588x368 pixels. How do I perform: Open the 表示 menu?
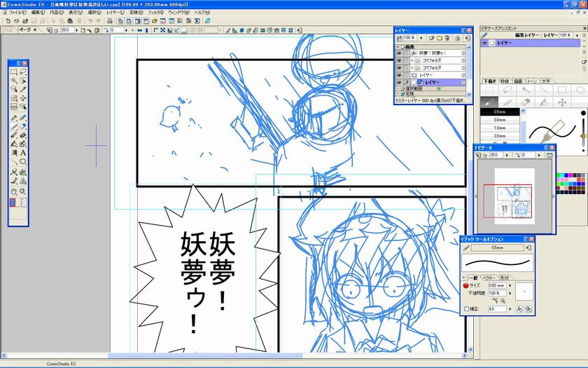click(x=76, y=13)
